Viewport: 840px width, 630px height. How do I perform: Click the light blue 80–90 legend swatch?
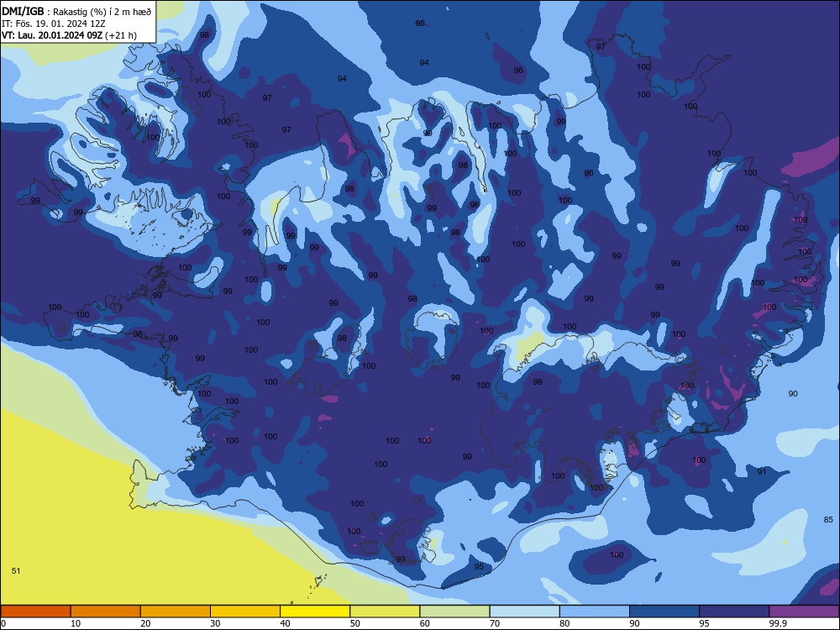tap(595, 611)
